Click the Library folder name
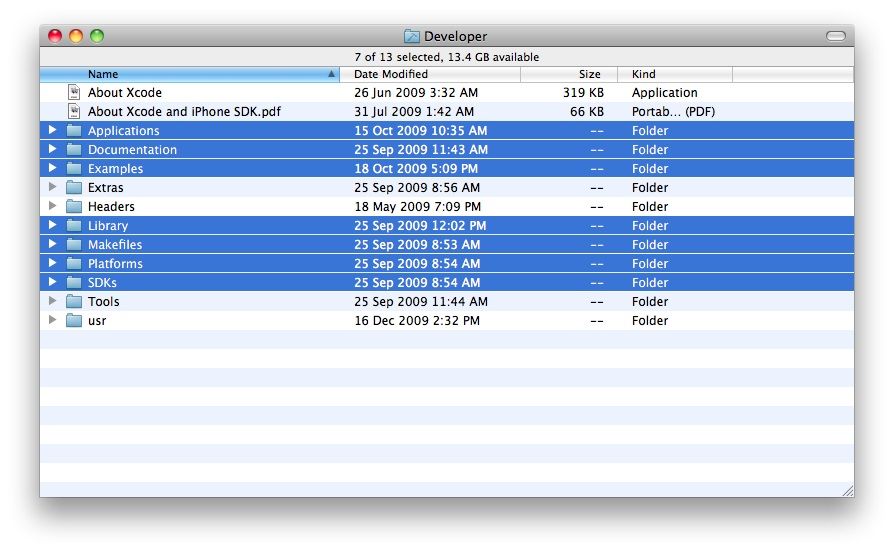The height and width of the screenshot is (552, 894). 108,226
